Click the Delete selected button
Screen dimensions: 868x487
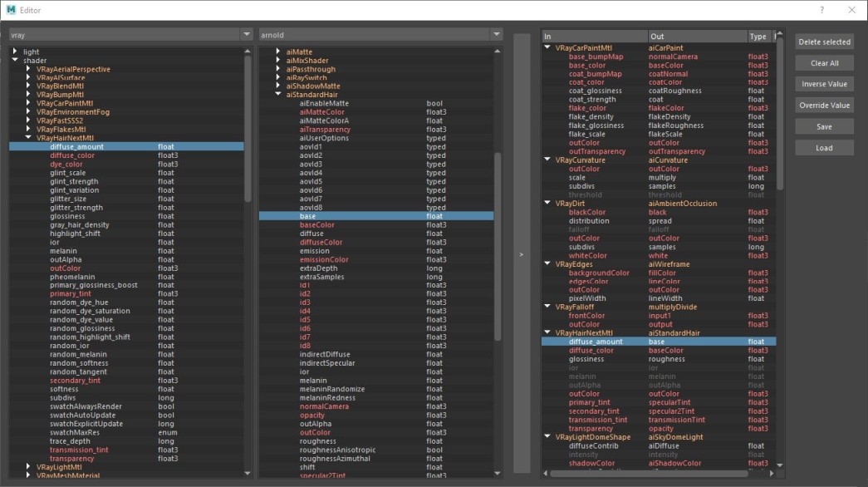[x=824, y=42]
